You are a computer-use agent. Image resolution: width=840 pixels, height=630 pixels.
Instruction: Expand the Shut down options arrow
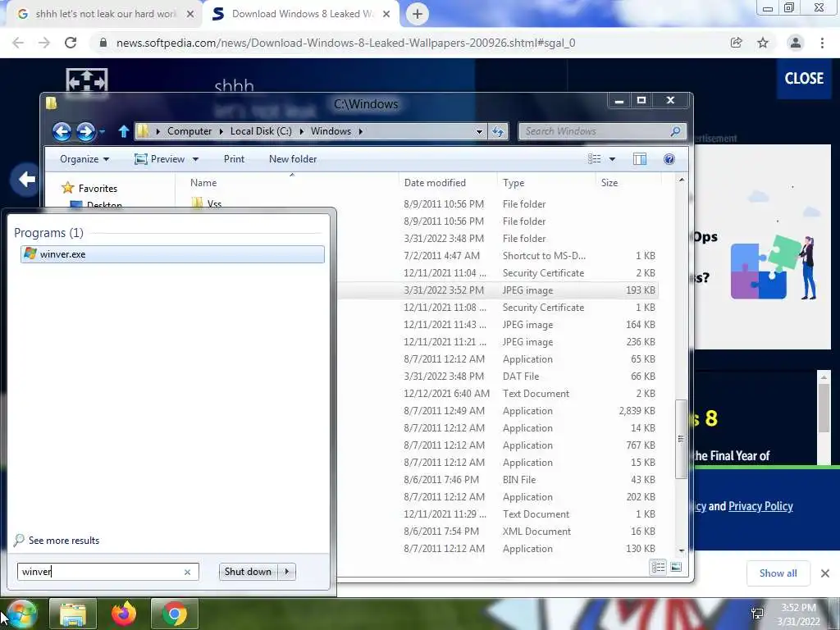(287, 572)
